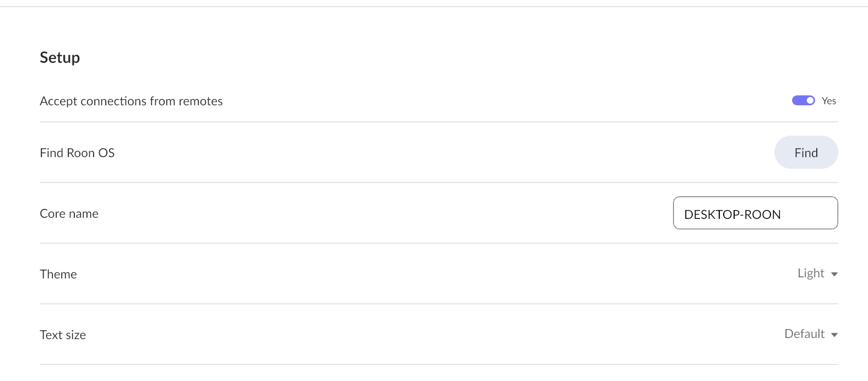Click the Find button
868x381 pixels.
pos(806,153)
